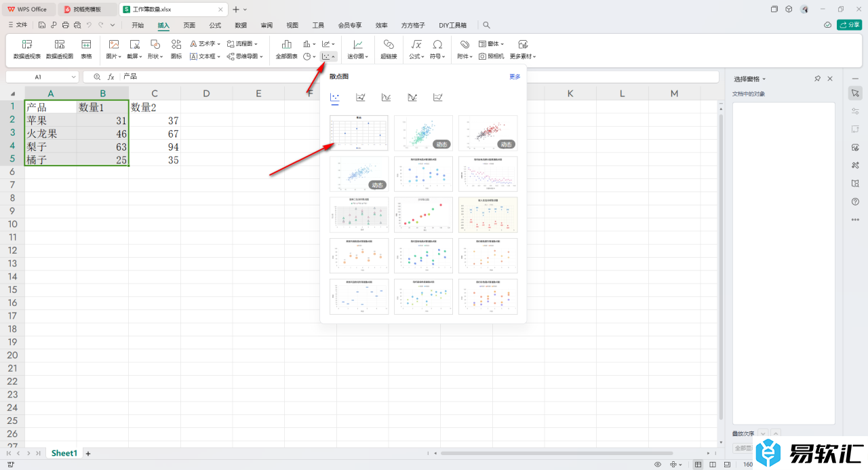
Task: Click the Undo arrow
Action: coord(89,25)
